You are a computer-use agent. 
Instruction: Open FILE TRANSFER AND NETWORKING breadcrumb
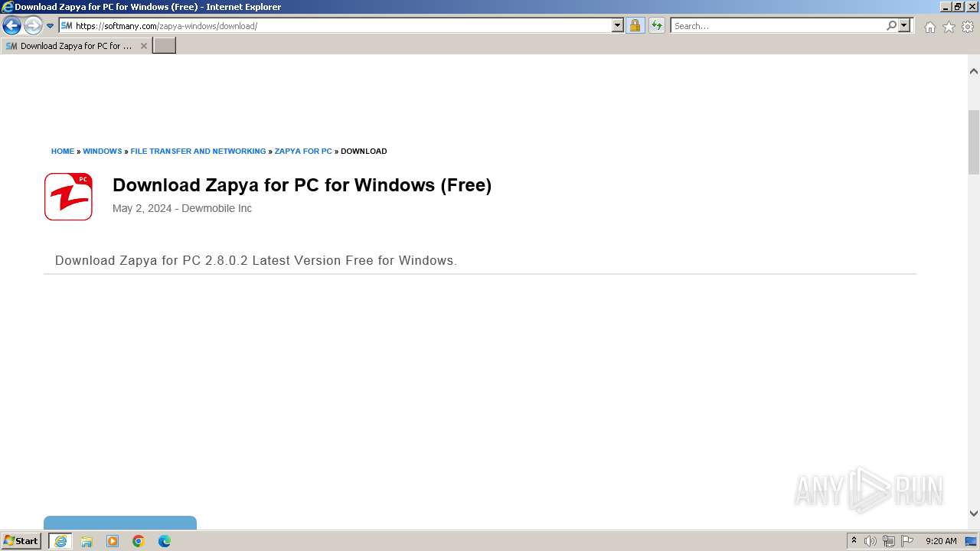click(198, 152)
